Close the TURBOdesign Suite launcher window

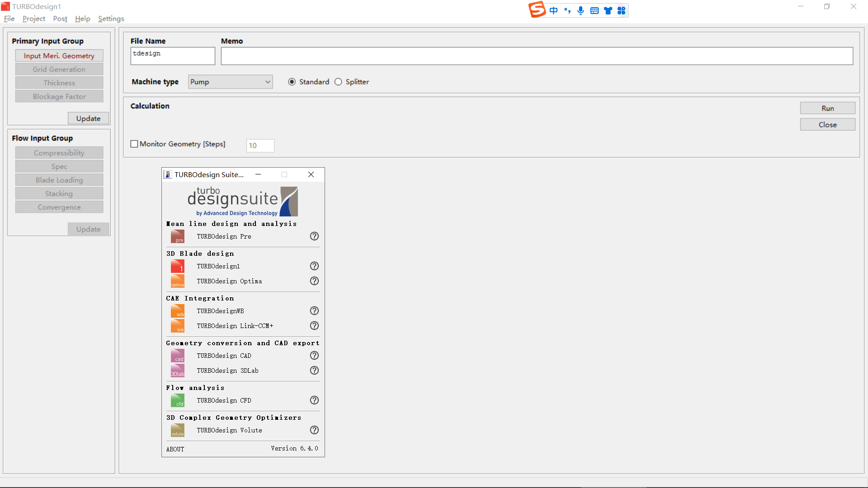(x=311, y=174)
